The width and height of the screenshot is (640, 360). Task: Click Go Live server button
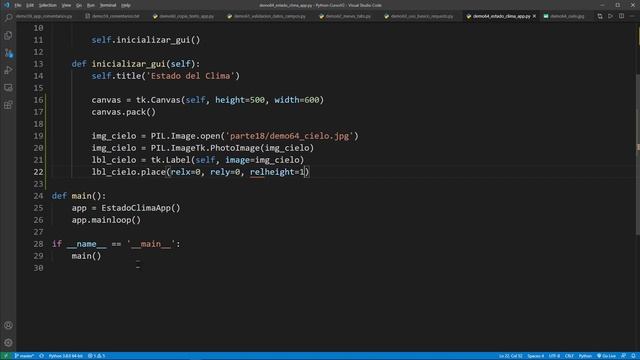[606, 356]
